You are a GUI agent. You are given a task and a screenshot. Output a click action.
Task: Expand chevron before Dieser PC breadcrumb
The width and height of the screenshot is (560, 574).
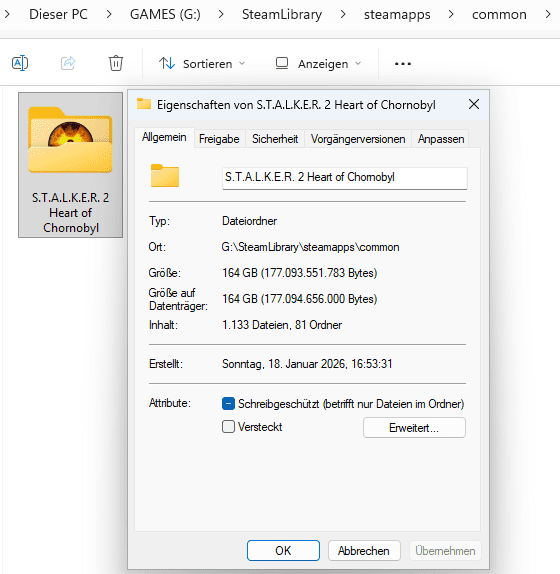[7, 14]
